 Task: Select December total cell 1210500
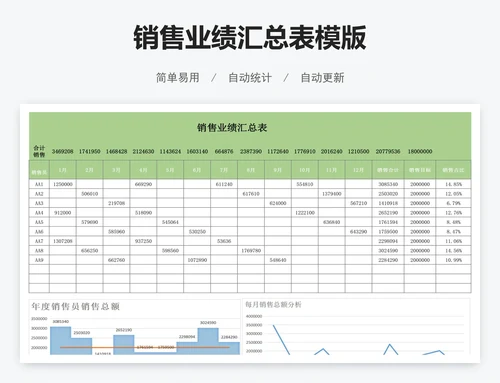359,151
